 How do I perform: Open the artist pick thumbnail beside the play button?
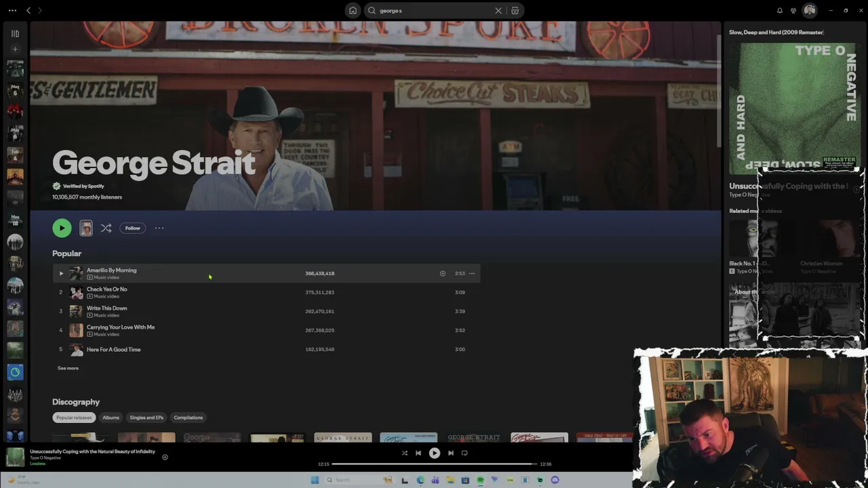86,228
